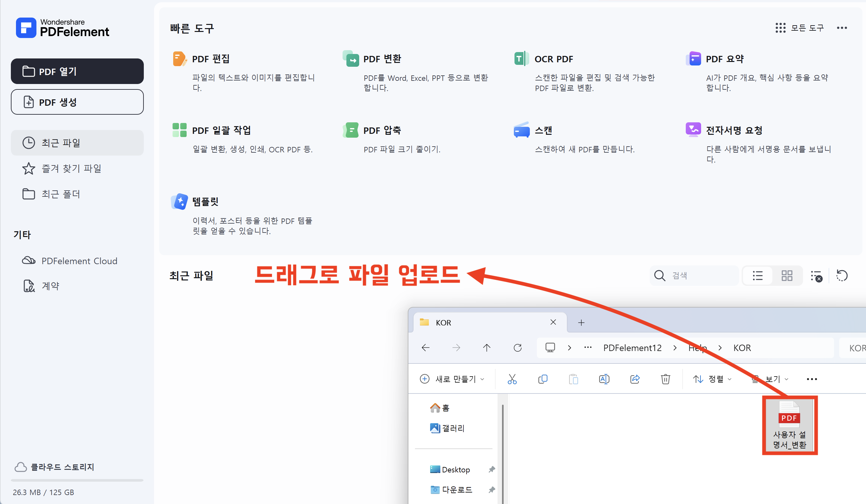Start a PDF 일괄 작업

tap(222, 130)
